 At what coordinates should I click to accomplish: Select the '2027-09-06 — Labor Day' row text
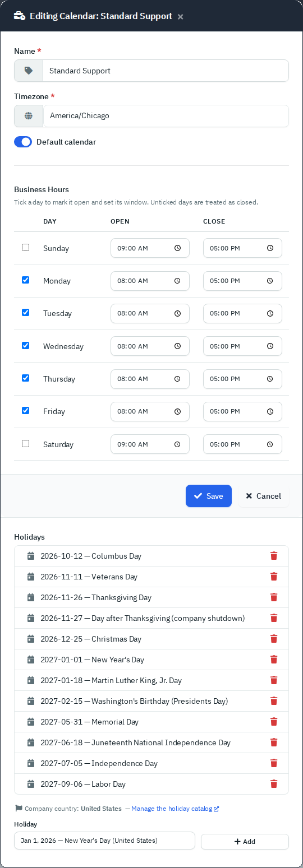[83, 784]
